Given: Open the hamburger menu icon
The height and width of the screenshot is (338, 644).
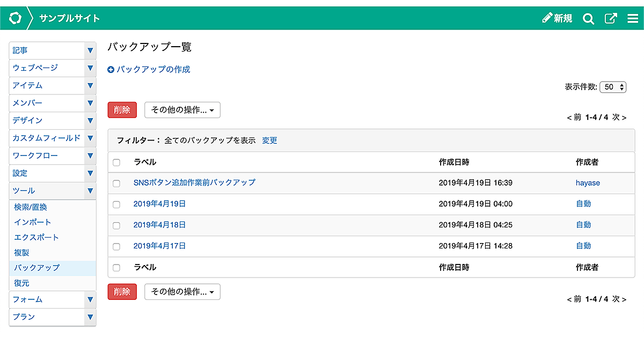Looking at the screenshot, I should (x=632, y=19).
